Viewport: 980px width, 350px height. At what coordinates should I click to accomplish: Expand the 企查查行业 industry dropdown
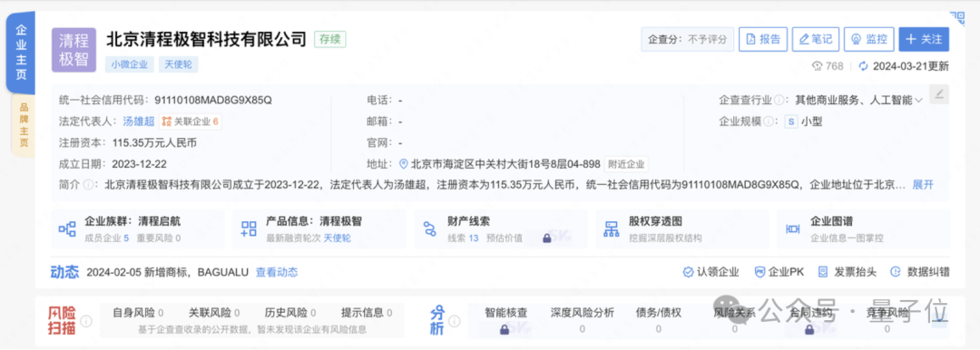918,100
